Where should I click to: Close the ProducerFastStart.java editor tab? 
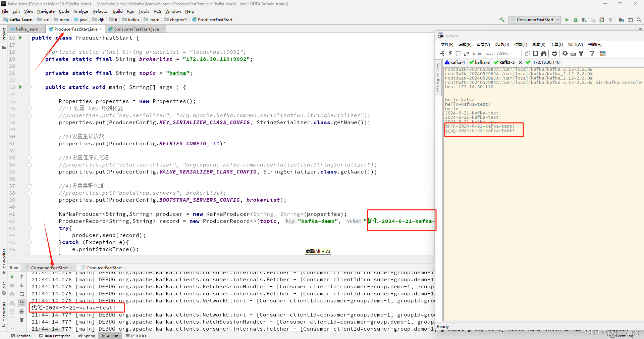[101, 29]
